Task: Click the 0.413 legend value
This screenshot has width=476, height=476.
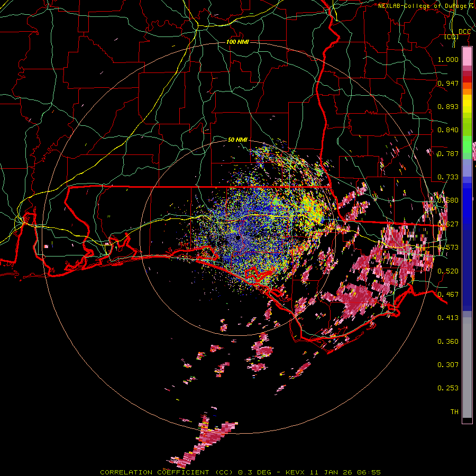Action: [448, 318]
